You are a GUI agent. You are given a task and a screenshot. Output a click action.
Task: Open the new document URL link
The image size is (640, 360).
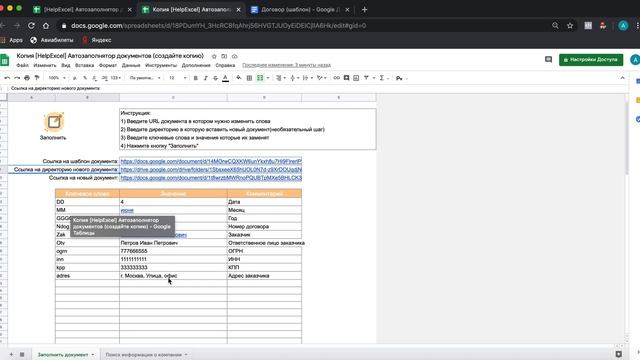tap(211, 178)
